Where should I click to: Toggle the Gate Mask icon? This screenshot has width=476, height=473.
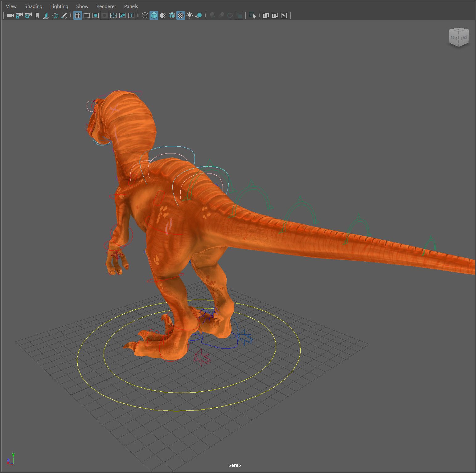tap(105, 15)
